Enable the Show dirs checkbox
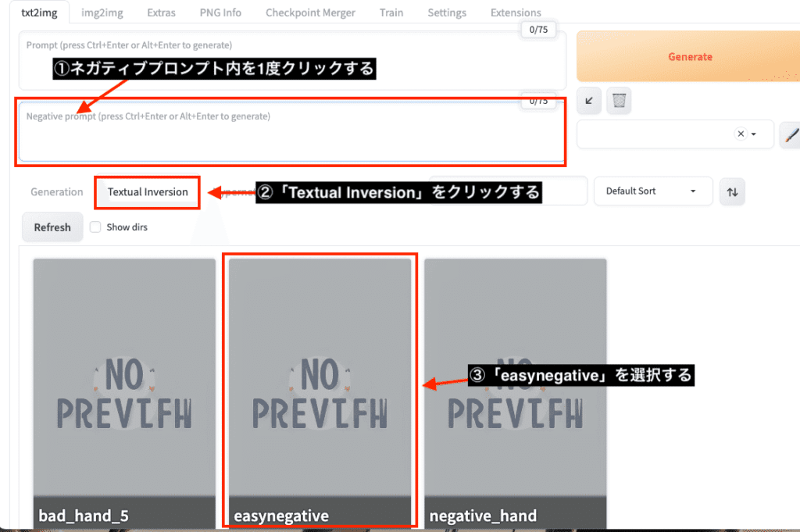Viewport: 800px width, 532px height. (95, 227)
